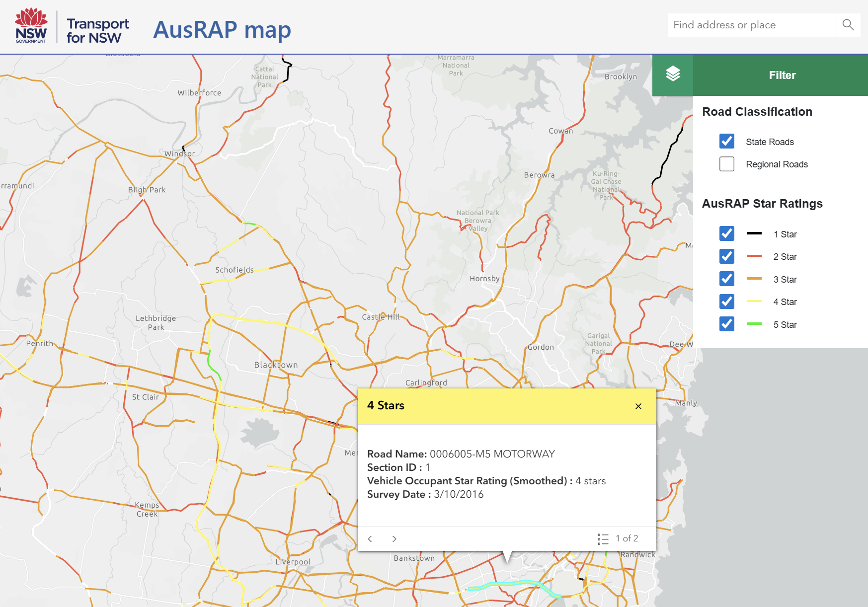Viewport: 868px width, 607px height.
Task: Close the 4 Stars popup
Action: (638, 406)
